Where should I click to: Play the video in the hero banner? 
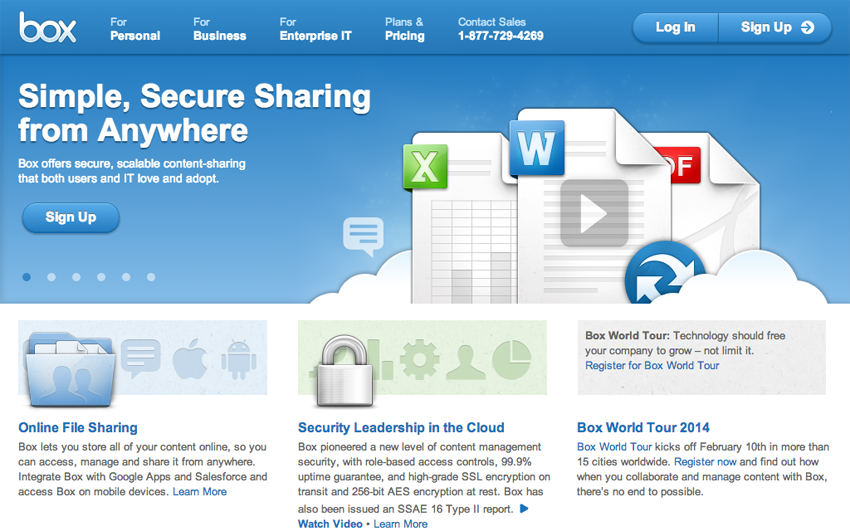(593, 213)
